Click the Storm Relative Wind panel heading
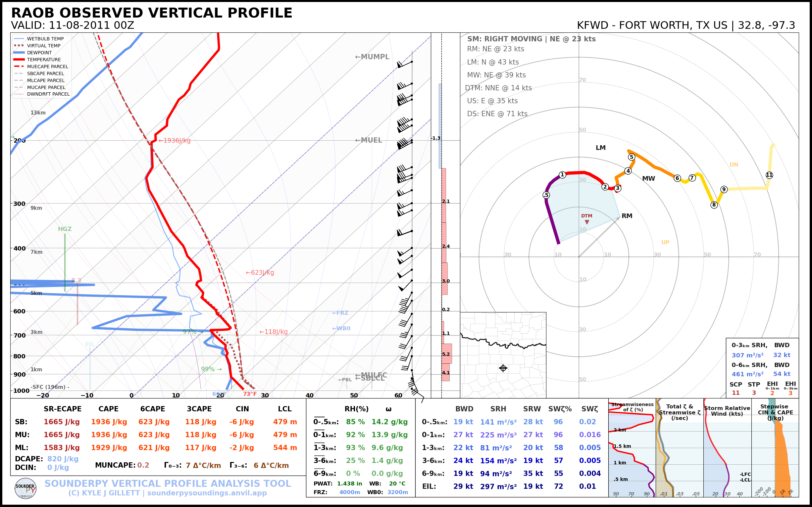The height and width of the screenshot is (507, 812). 727,411
